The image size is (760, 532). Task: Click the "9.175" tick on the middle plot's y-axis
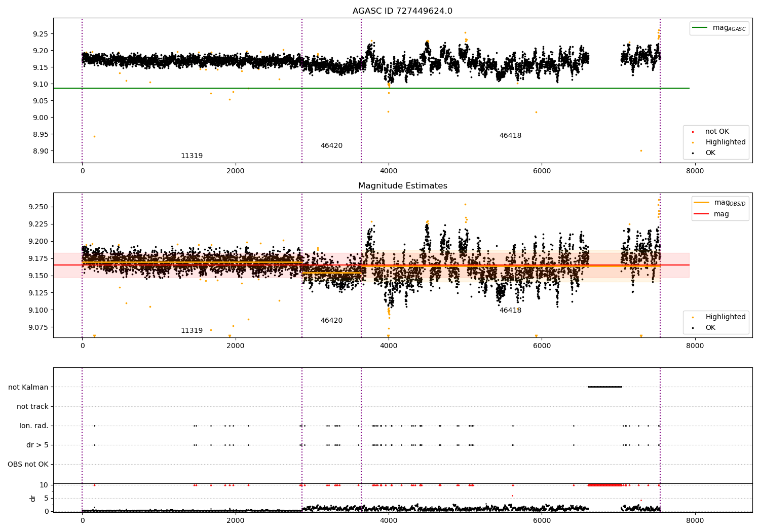[x=39, y=258]
